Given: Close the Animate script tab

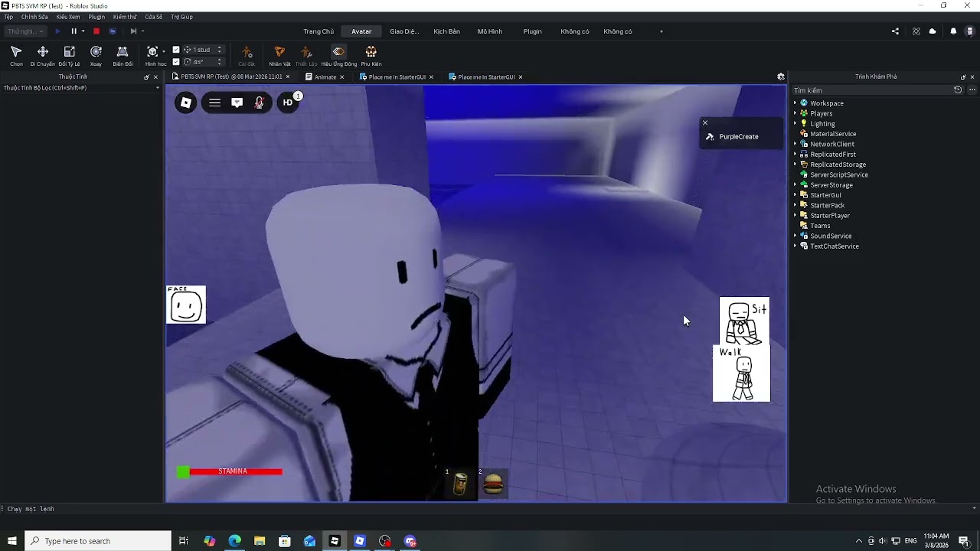Looking at the screenshot, I should pyautogui.click(x=341, y=77).
